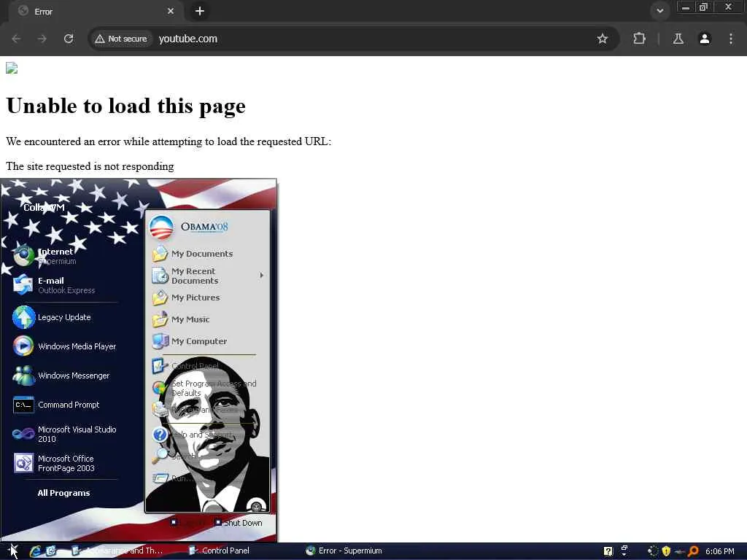The height and width of the screenshot is (560, 747).
Task: Click the USB safely remove tray icon
Action: coord(679,551)
